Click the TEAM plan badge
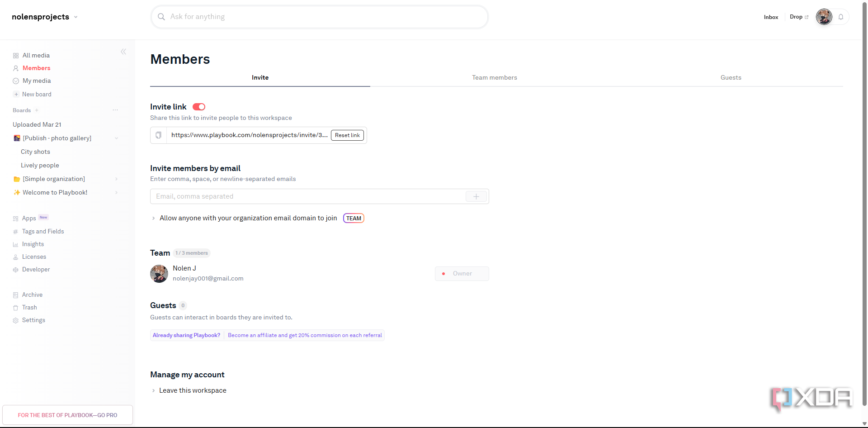This screenshot has width=868, height=428. point(354,218)
